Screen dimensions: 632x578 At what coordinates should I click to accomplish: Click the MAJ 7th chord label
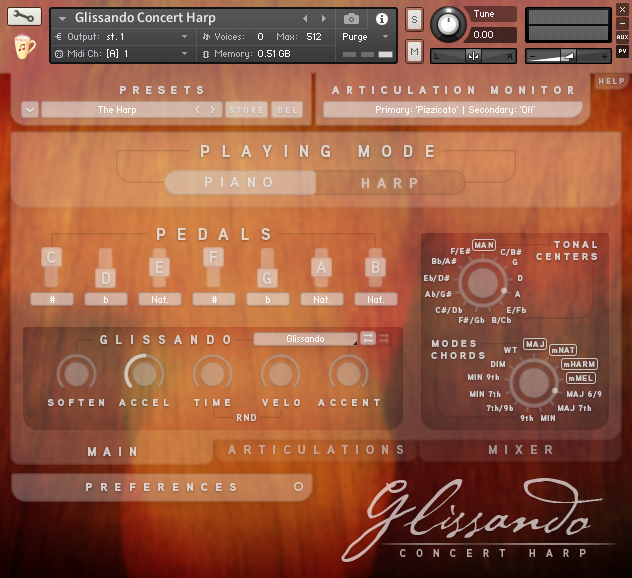pyautogui.click(x=574, y=408)
